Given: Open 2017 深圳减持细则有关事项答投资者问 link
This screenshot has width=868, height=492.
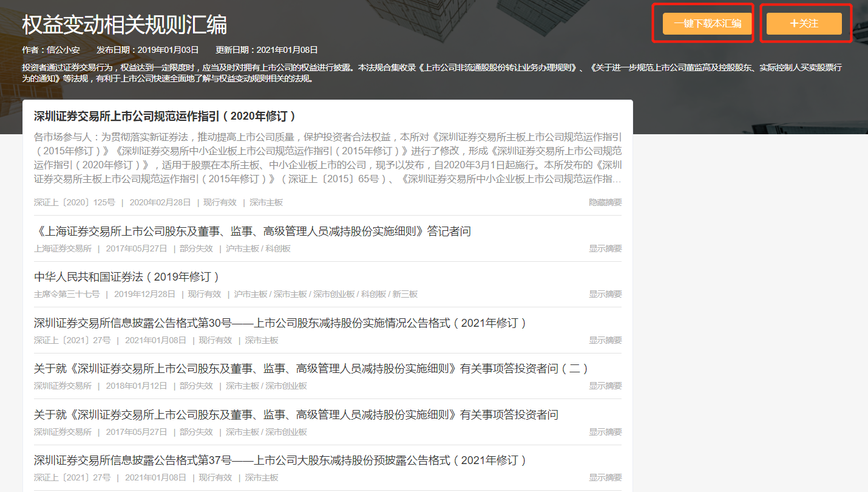Looking at the screenshot, I should pos(296,415).
